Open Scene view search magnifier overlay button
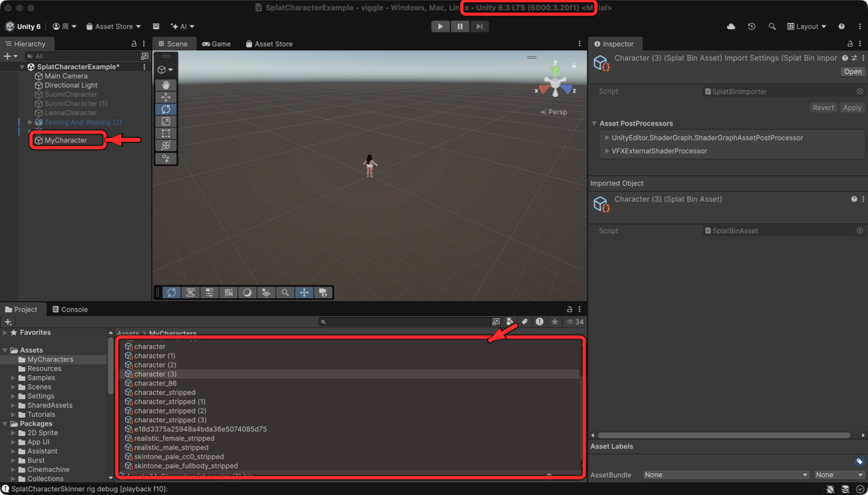 (285, 293)
